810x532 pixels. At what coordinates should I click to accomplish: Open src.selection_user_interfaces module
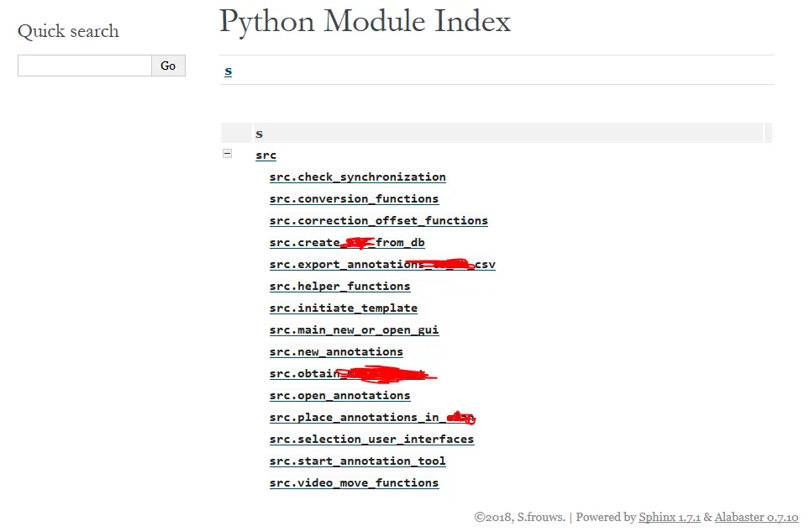[371, 440]
